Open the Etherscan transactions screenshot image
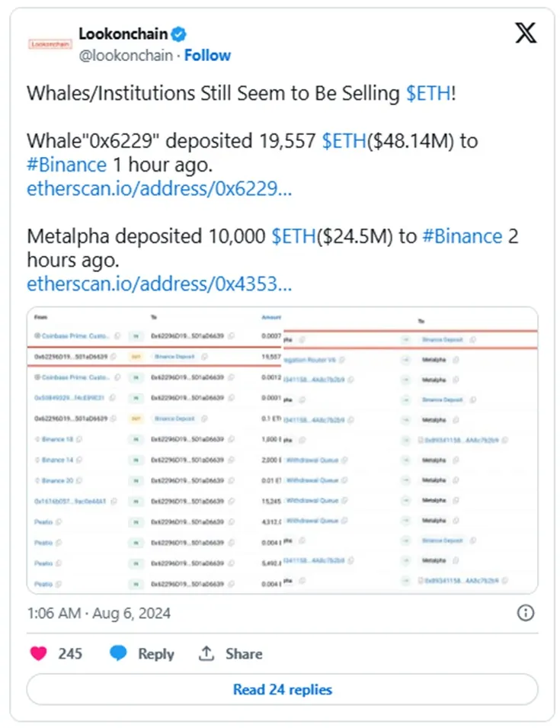This screenshot has width=560, height=728. 282,450
